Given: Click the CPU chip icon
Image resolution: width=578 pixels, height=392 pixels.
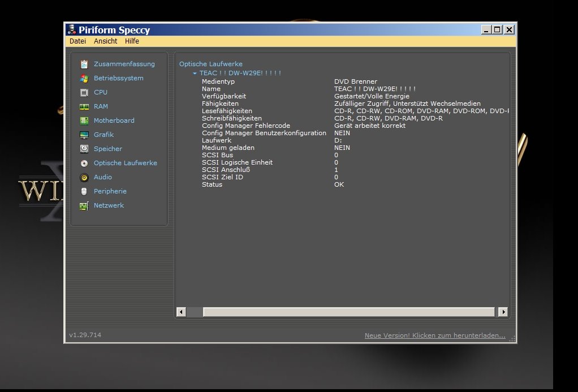Looking at the screenshot, I should tap(84, 93).
